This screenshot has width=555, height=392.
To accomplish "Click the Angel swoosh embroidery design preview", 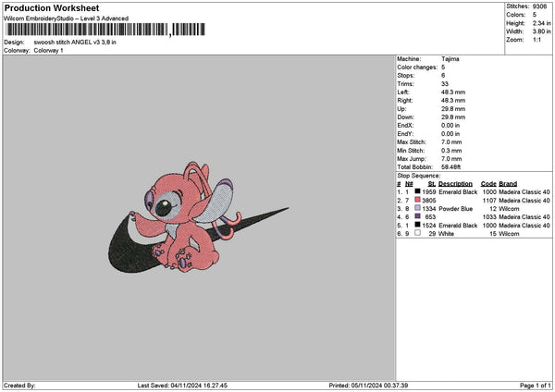I will [x=198, y=217].
